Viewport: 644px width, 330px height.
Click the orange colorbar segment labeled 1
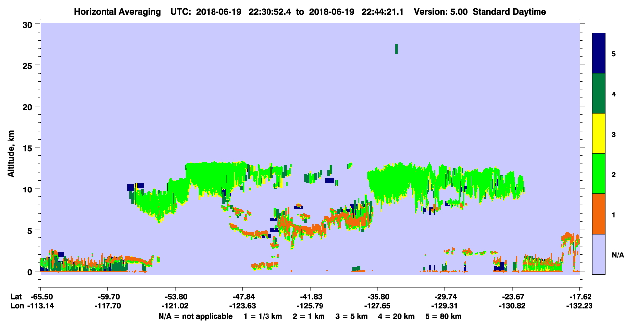click(x=599, y=214)
